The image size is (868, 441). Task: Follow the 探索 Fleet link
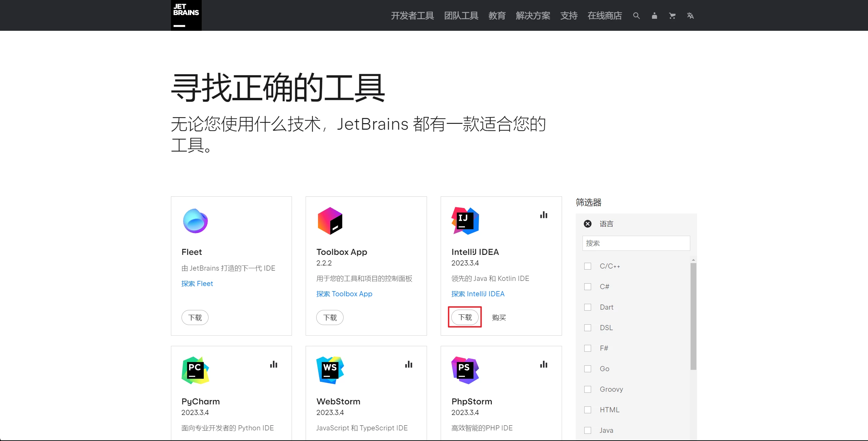click(x=197, y=284)
